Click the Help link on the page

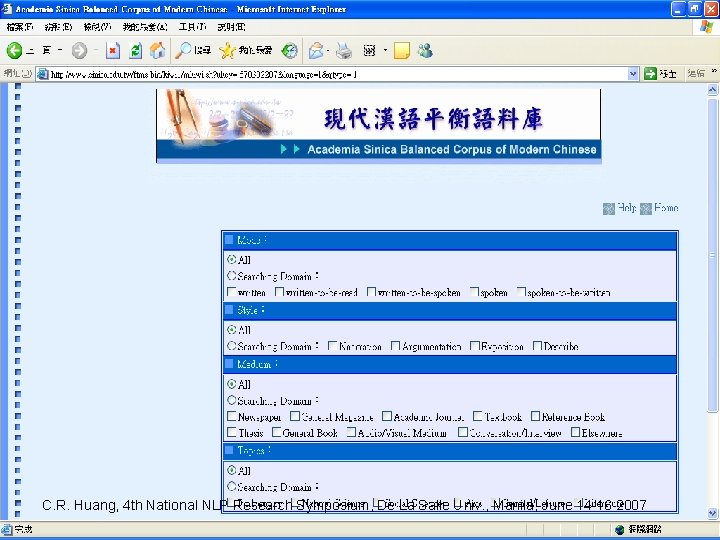[626, 208]
